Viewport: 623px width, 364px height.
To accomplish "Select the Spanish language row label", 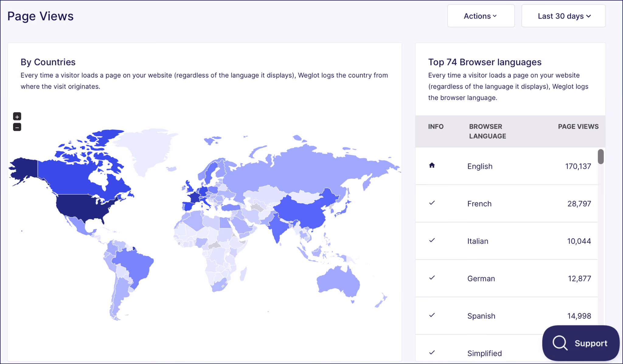I will [481, 316].
